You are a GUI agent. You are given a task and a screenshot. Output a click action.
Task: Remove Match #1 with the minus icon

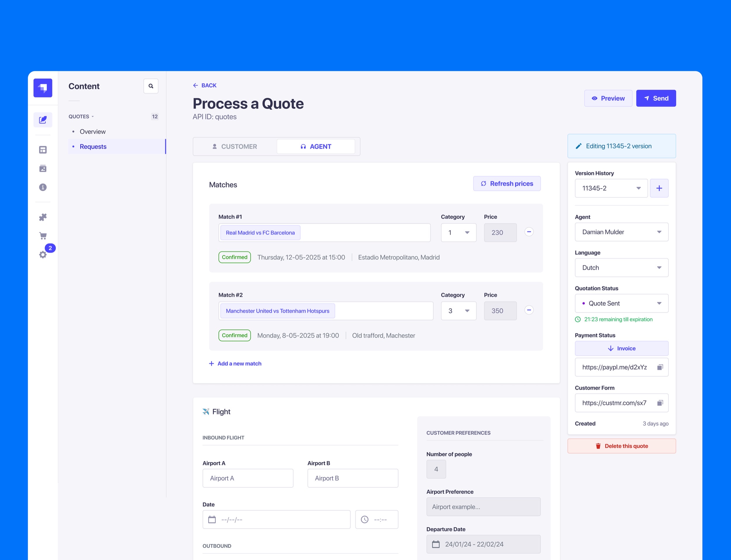coord(529,232)
